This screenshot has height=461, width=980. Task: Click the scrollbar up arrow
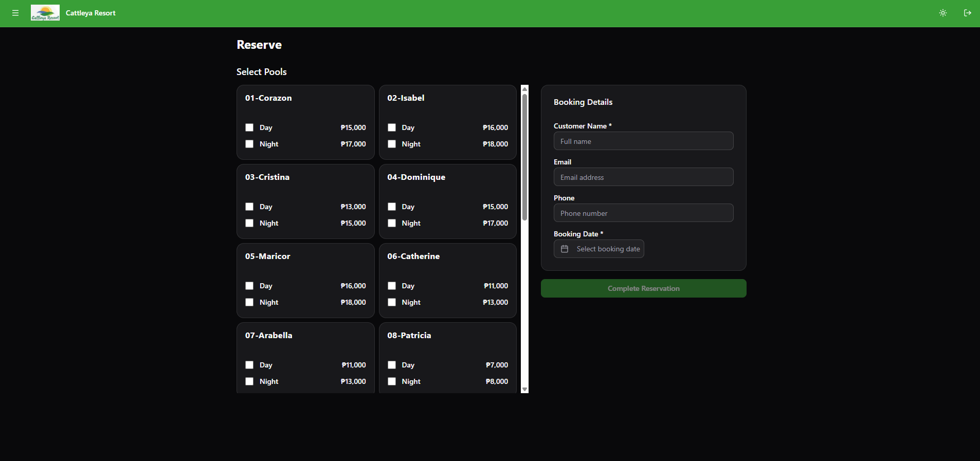coord(524,89)
